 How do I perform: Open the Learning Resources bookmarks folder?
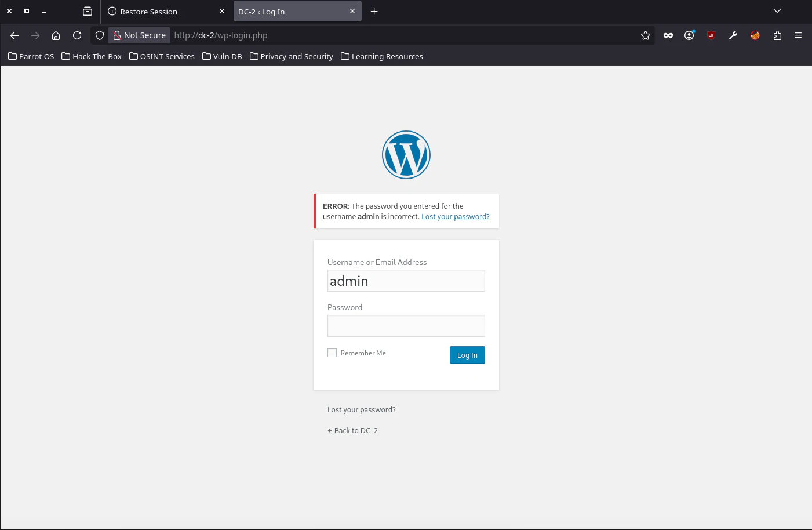382,56
